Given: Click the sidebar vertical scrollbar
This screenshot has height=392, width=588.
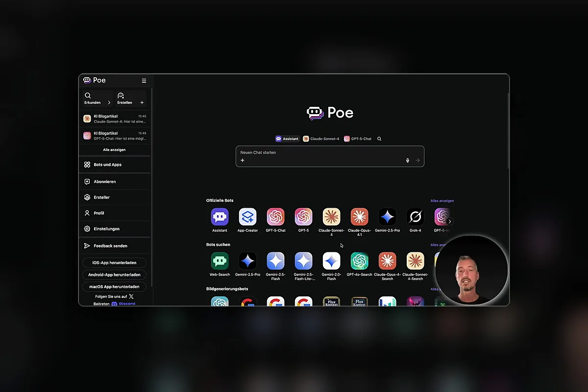Looking at the screenshot, I should coord(152,186).
